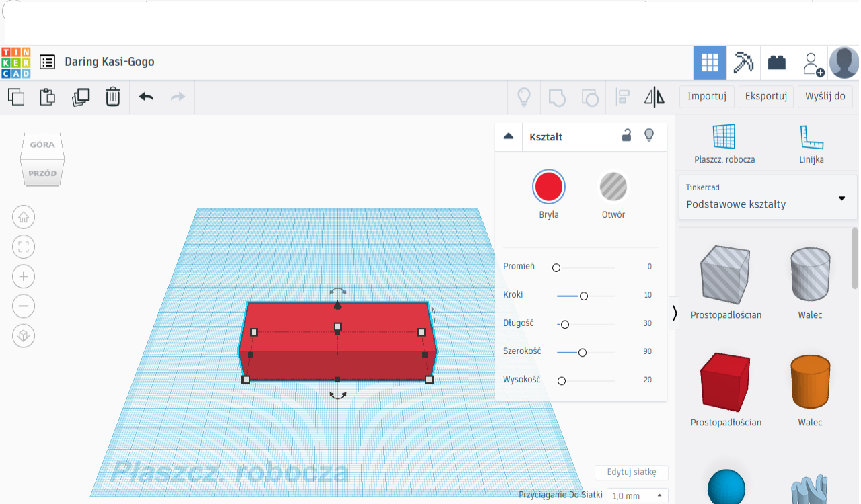
Task: Click the Edytuj siatkę button
Action: click(x=632, y=472)
